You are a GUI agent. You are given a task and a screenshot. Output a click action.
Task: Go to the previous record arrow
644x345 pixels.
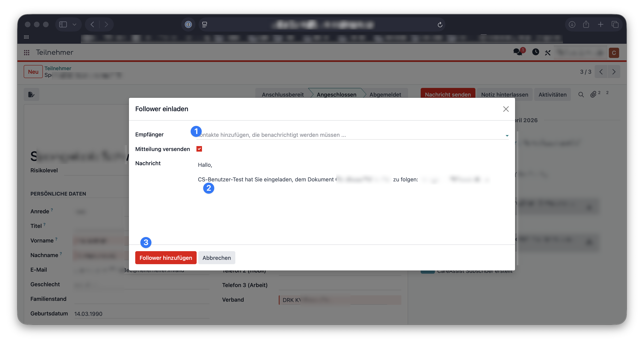click(x=601, y=72)
